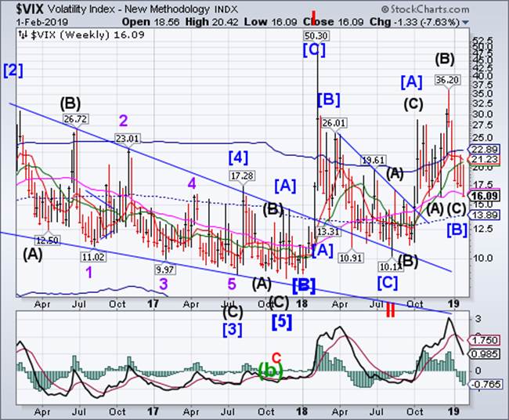The image size is (509, 420).
Task: Click the 13.89 dotted-line axis tag
Action: [484, 215]
